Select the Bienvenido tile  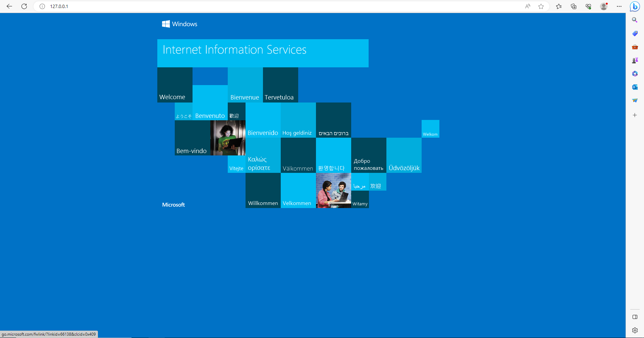pos(263,120)
